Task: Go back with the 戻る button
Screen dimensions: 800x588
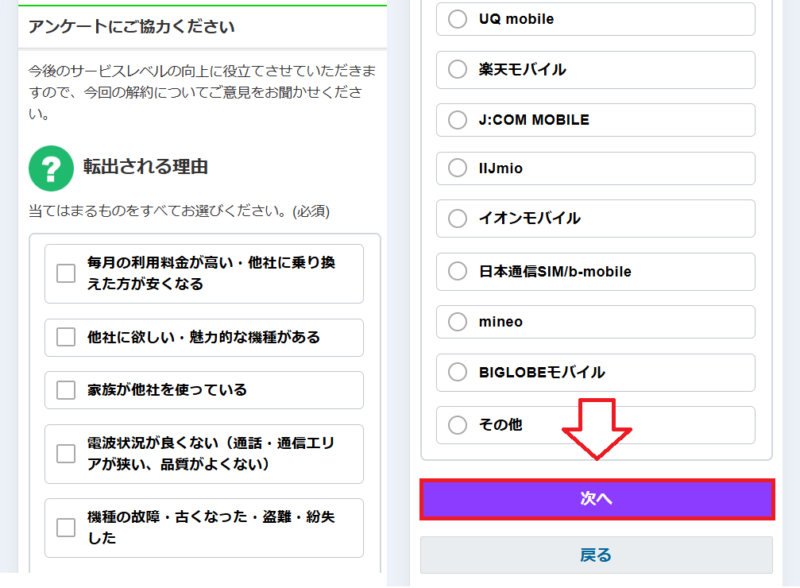Action: (596, 555)
